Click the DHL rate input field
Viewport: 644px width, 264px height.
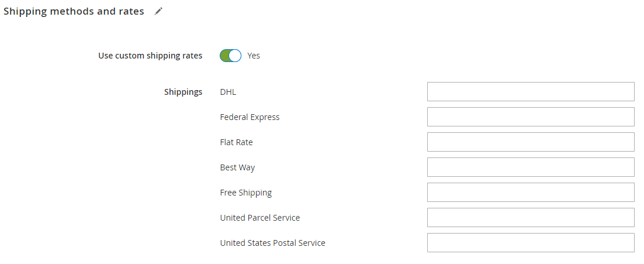[531, 92]
